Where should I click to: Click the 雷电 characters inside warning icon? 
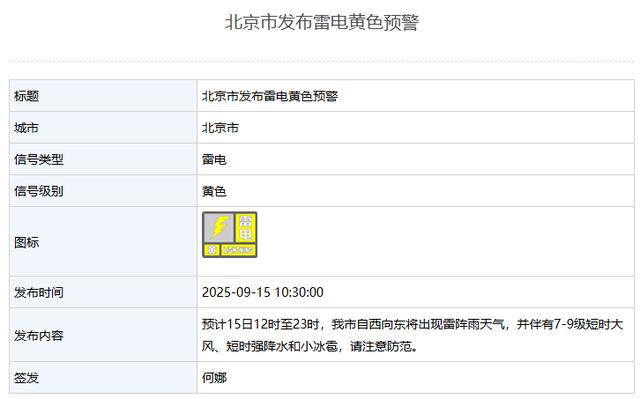pyautogui.click(x=246, y=228)
